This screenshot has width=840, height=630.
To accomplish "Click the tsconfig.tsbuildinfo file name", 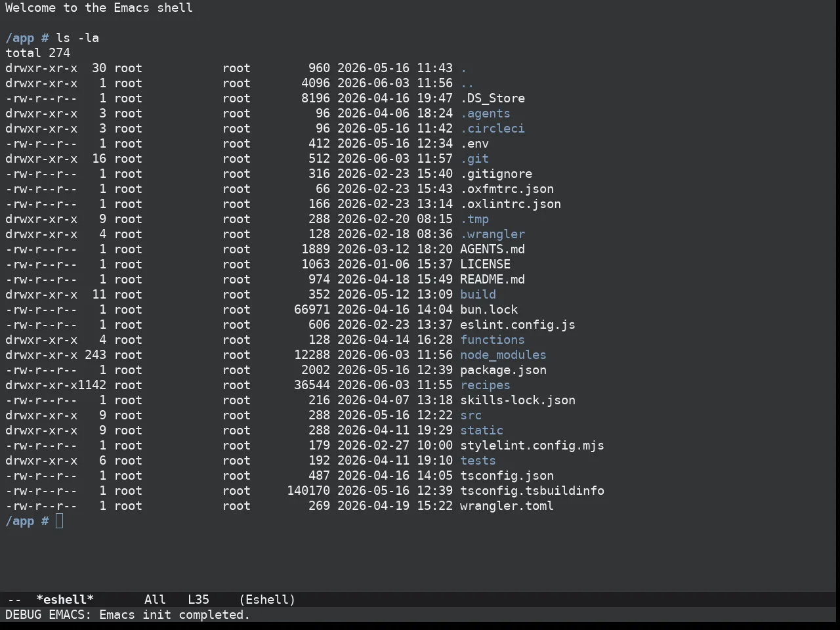I will pos(532,491).
